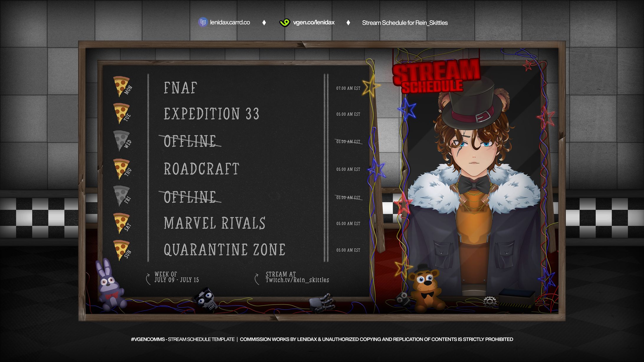The height and width of the screenshot is (362, 644).
Task: Open the Twitch.tv/Rein_skittles link
Action: [x=297, y=280]
